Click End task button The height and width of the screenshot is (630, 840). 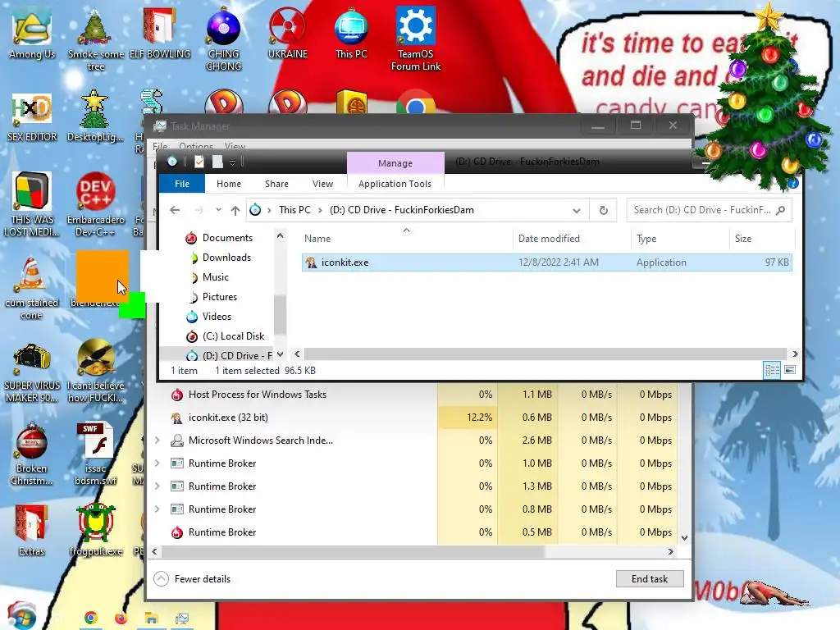pos(650,579)
